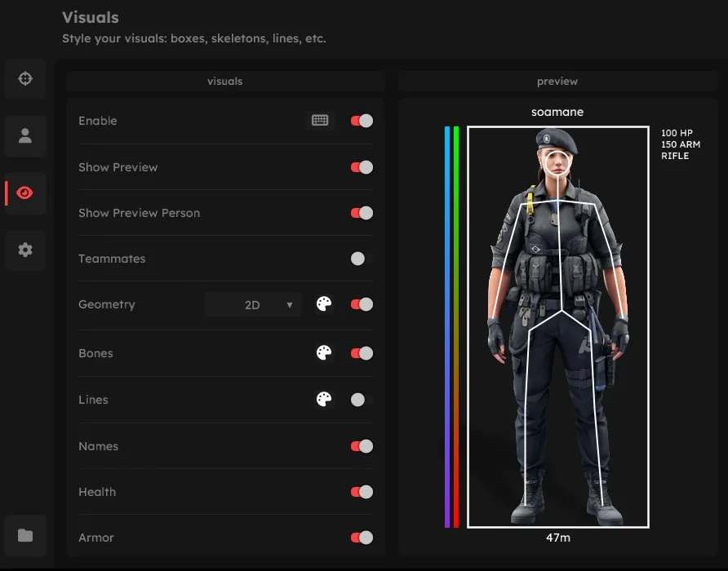Click the preview panel header

pos(557,82)
